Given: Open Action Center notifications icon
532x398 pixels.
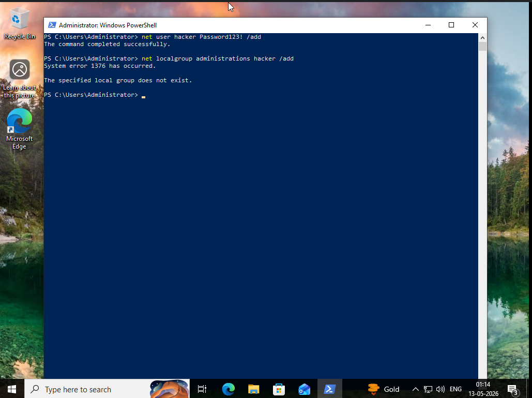Looking at the screenshot, I should (x=513, y=390).
